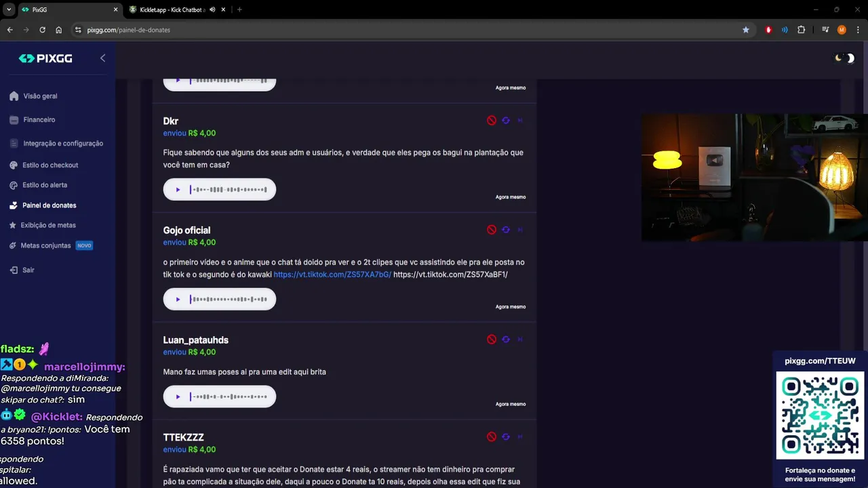Open the Financeiro section
The height and width of the screenshot is (488, 868).
(x=39, y=120)
